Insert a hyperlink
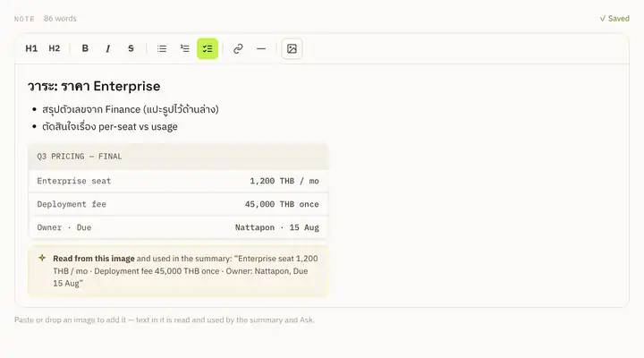 [x=238, y=48]
